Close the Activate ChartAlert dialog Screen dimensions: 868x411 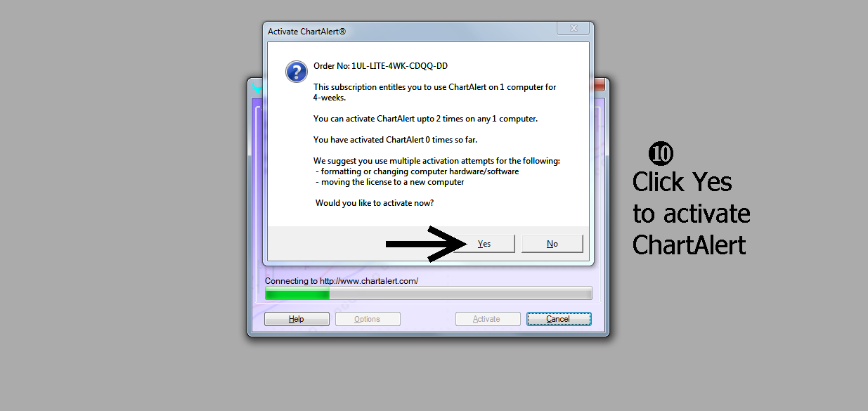click(573, 29)
